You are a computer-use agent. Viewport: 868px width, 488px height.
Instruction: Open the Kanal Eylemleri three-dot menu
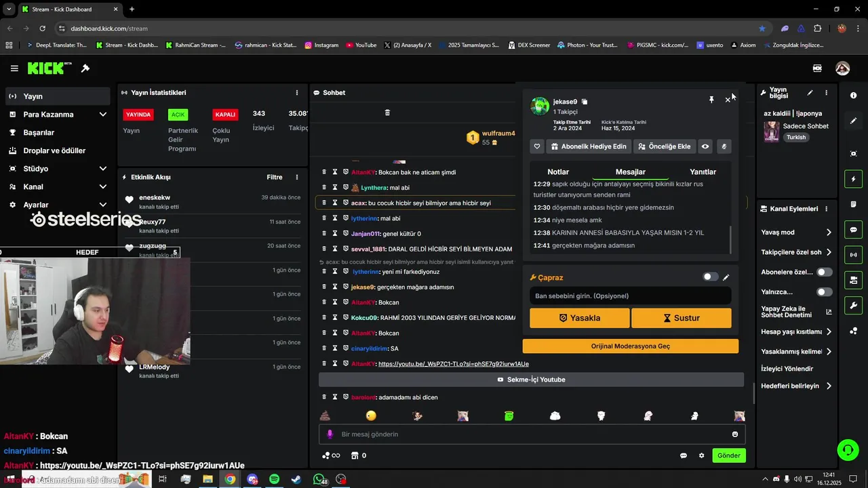pos(826,209)
